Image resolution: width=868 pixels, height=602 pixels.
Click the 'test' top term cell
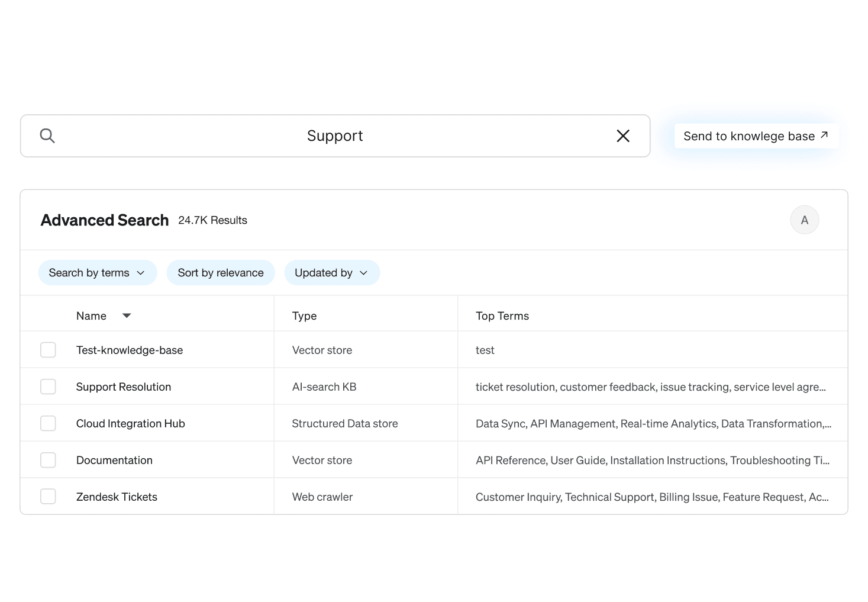pos(485,350)
